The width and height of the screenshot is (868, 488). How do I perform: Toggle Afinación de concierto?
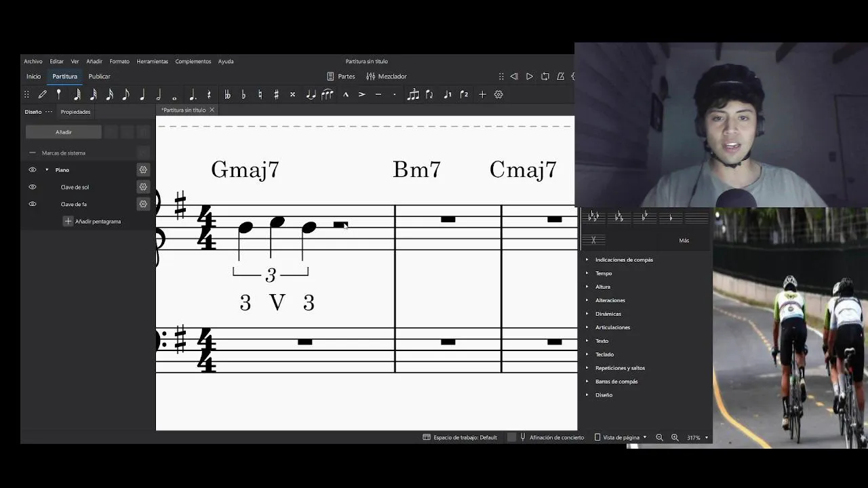pyautogui.click(x=551, y=438)
